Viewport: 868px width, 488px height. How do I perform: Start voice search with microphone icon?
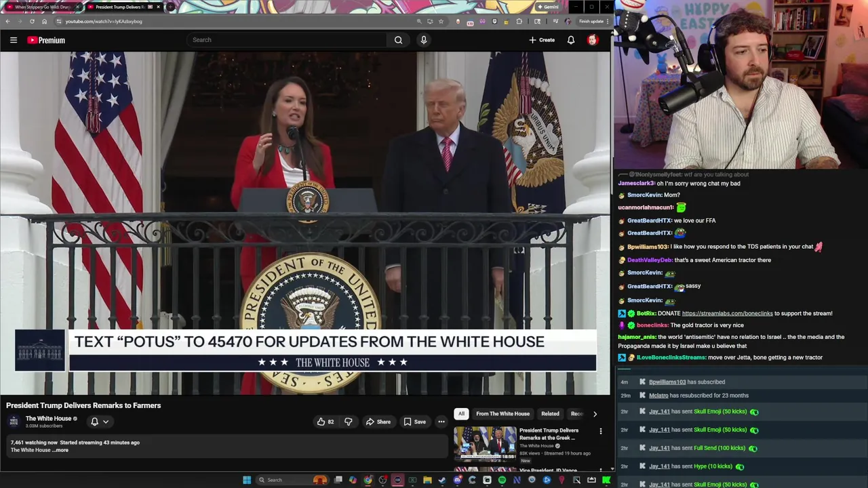[424, 40]
